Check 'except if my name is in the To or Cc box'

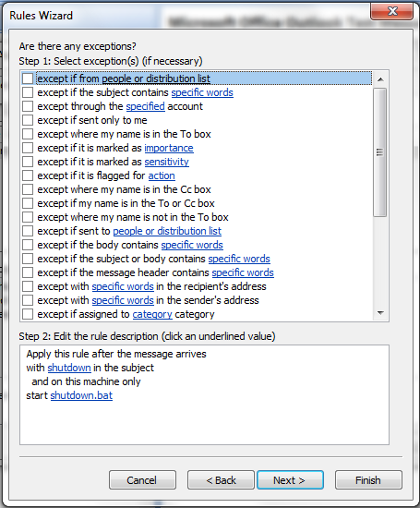28,203
